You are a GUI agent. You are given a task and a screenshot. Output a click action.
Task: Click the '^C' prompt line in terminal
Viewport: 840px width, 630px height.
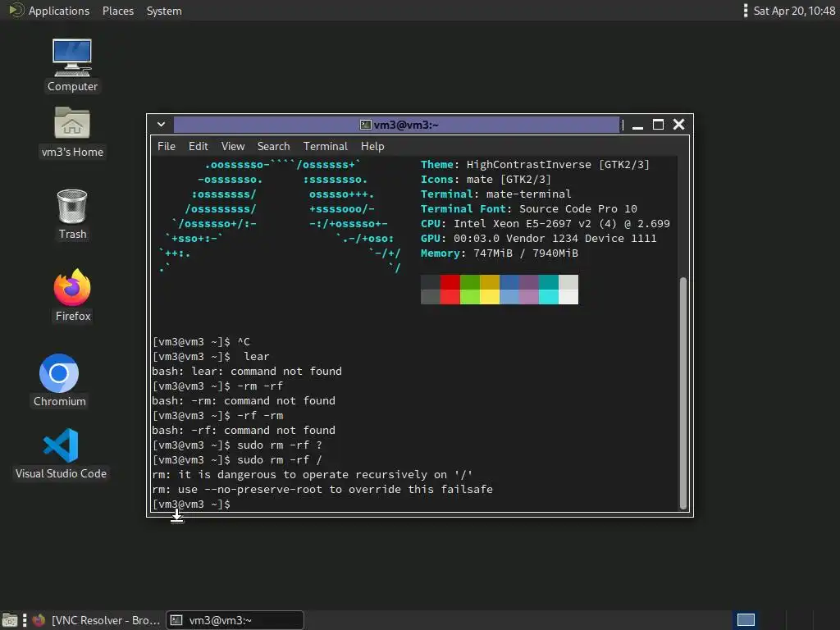pos(201,342)
